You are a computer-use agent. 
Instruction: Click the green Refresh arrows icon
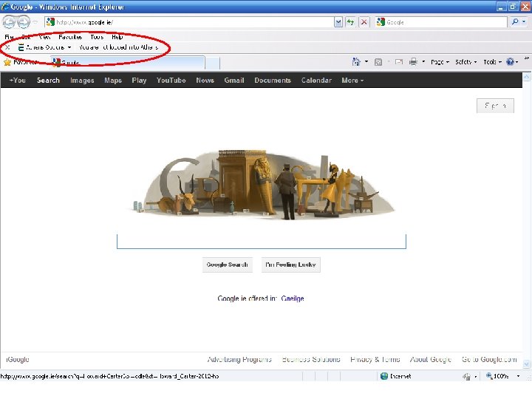pos(350,22)
